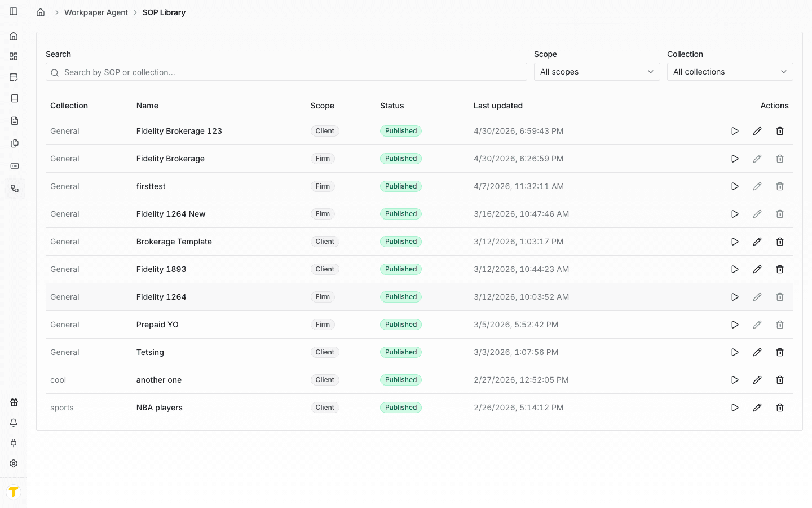Open the book icon in sidebar

[x=15, y=98]
